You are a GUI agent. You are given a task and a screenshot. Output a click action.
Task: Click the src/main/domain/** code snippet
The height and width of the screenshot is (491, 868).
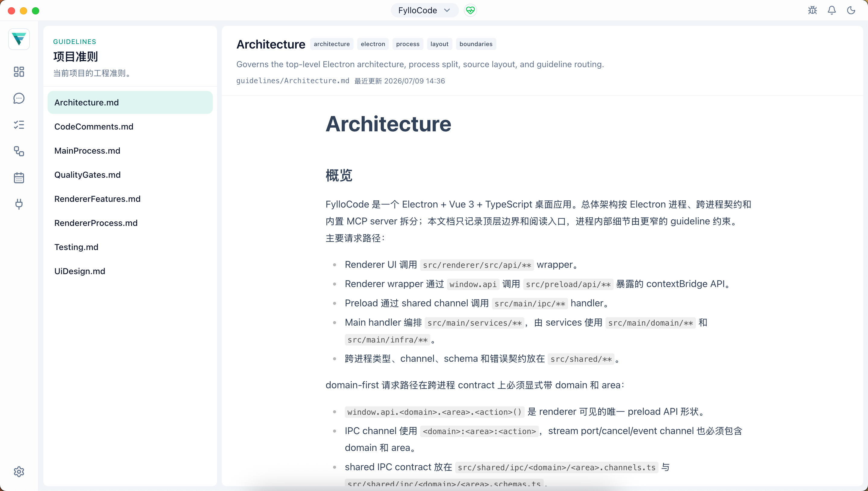tap(650, 323)
